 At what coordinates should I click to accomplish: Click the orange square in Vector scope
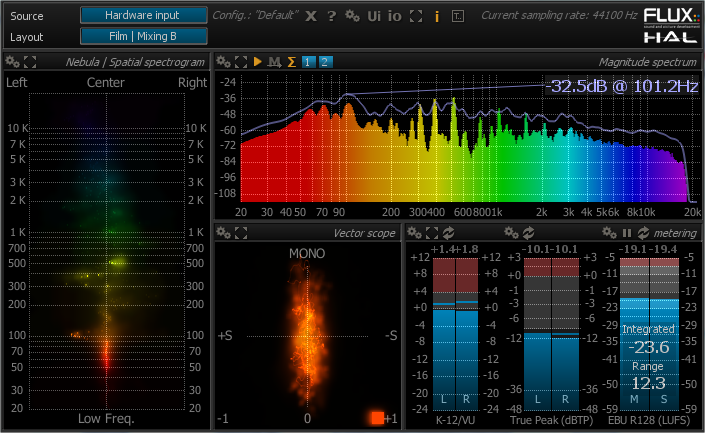click(377, 418)
